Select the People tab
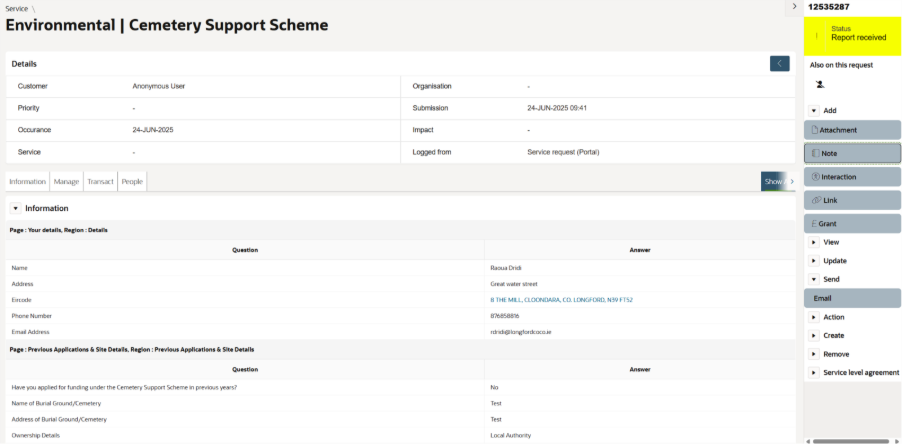This screenshot has width=903, height=444. 132,181
